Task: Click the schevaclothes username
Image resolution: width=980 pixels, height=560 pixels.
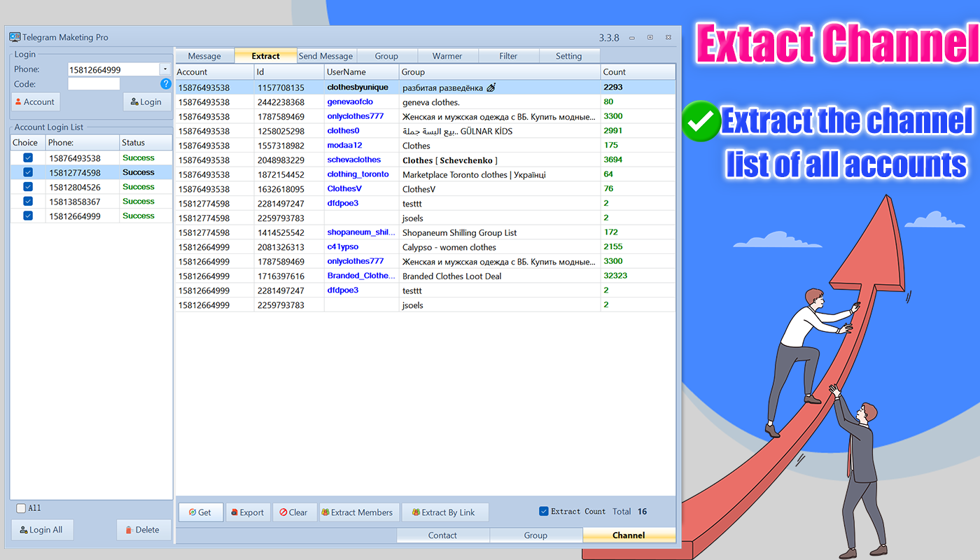Action: click(x=354, y=160)
